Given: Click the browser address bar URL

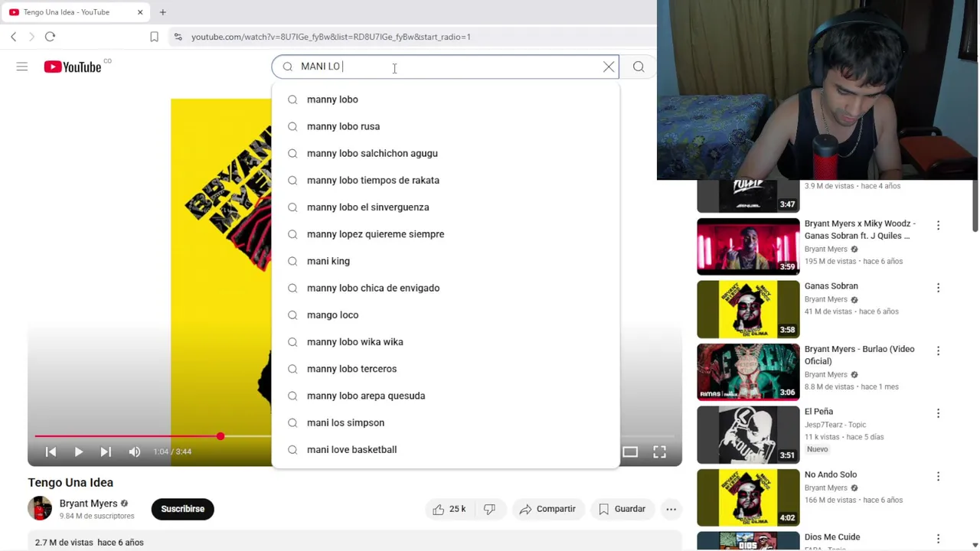Looking at the screenshot, I should tap(331, 37).
